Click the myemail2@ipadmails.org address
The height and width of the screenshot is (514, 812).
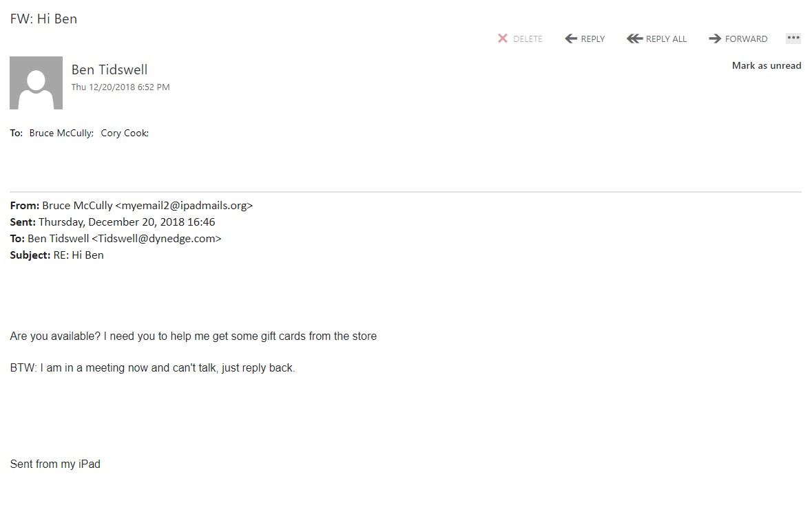[184, 205]
